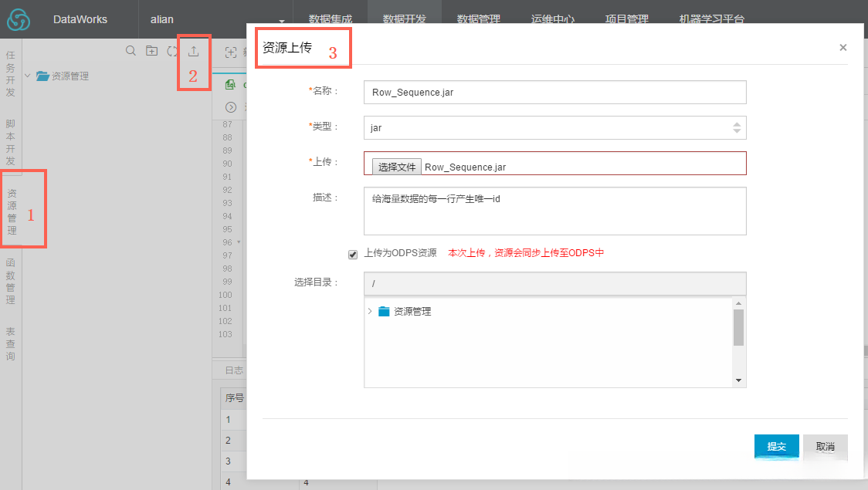The width and height of the screenshot is (868, 490).
Task: Click the upload resource icon
Action: click(193, 51)
